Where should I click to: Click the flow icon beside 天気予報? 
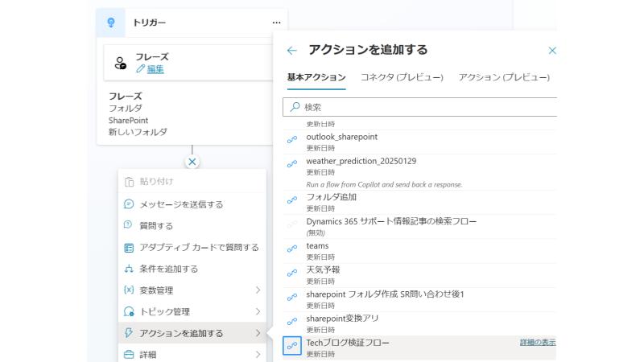coord(292,274)
